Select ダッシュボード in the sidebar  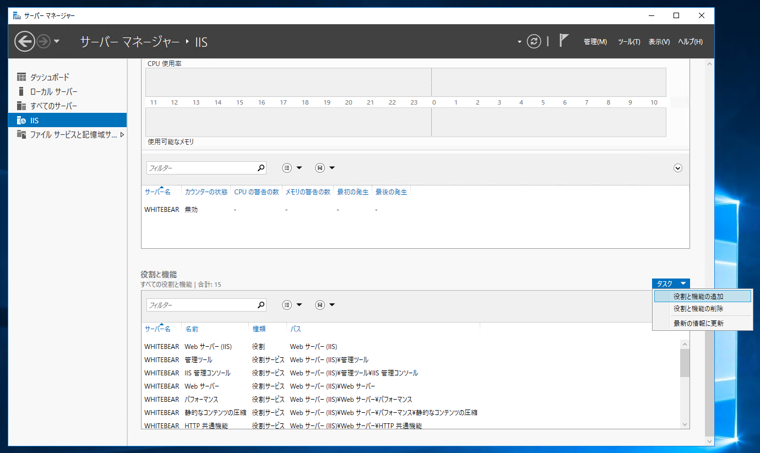pyautogui.click(x=67, y=77)
